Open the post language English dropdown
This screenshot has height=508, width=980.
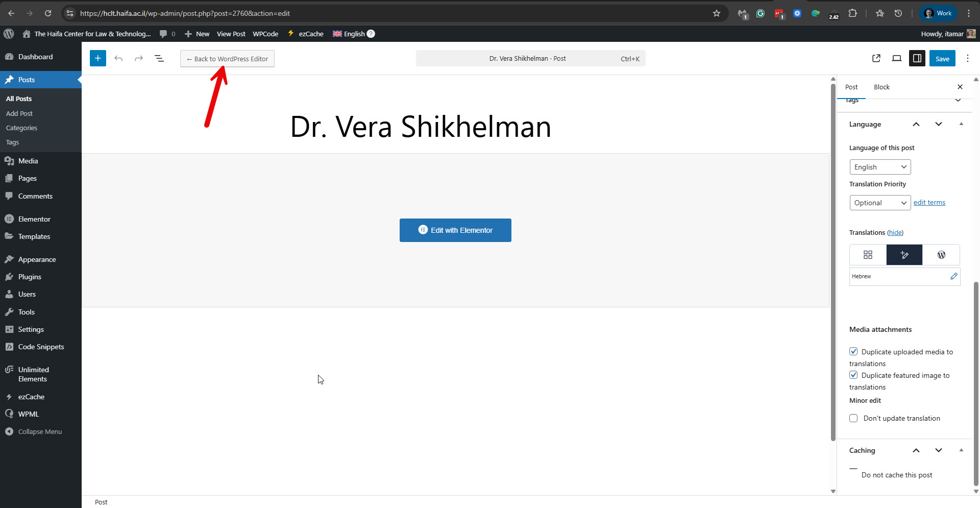pyautogui.click(x=880, y=167)
